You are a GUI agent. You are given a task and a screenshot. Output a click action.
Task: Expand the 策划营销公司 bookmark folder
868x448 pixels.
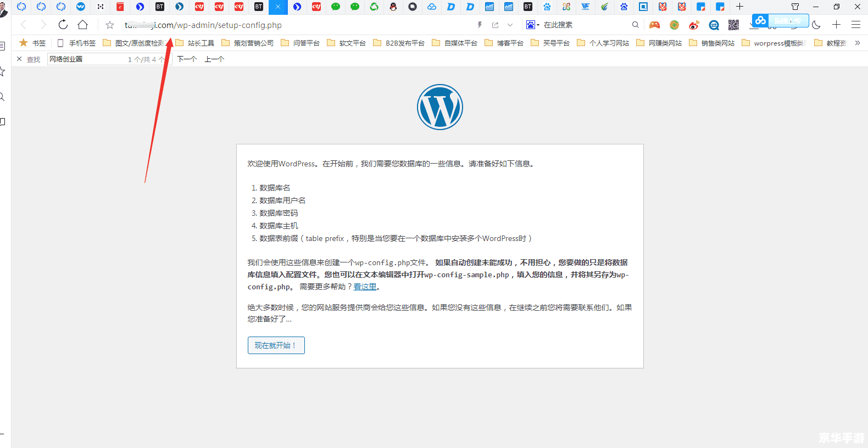[248, 43]
